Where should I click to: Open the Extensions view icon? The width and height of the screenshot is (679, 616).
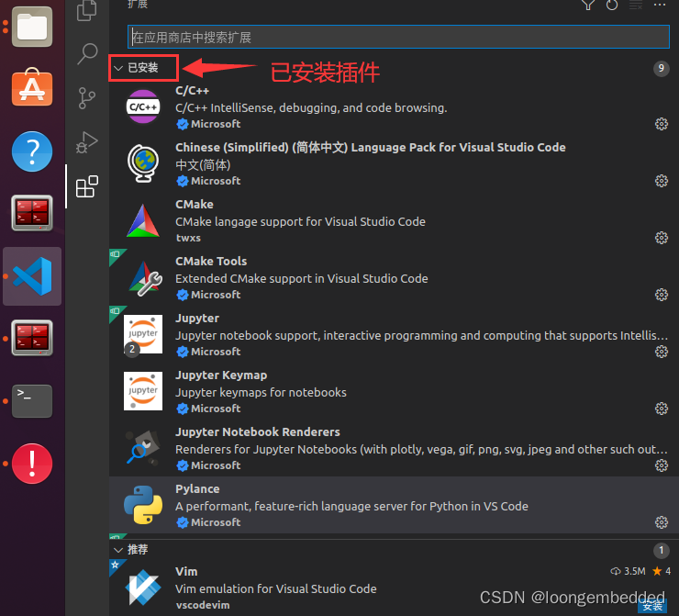pos(87,186)
